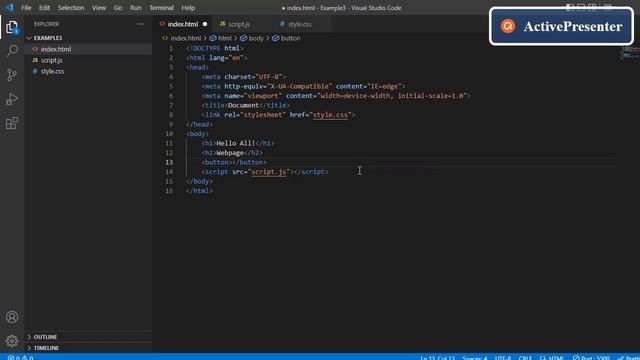
Task: Open the Go menu
Action: (118, 8)
